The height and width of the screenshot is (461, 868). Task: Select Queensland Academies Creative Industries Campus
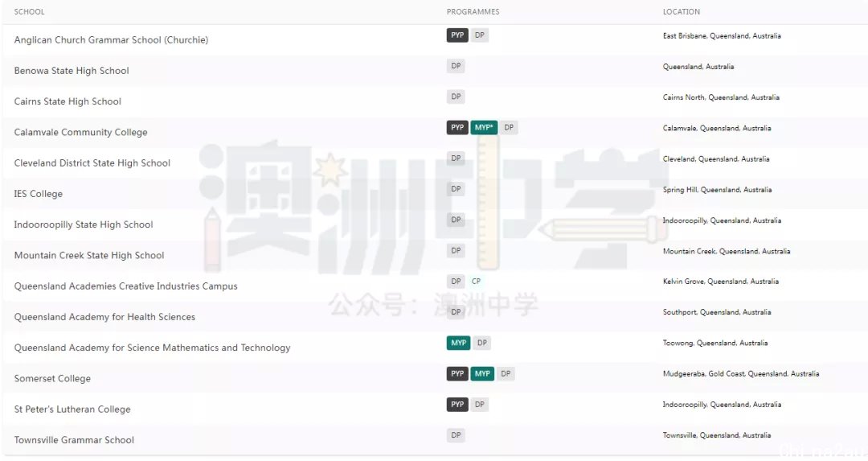pos(125,286)
